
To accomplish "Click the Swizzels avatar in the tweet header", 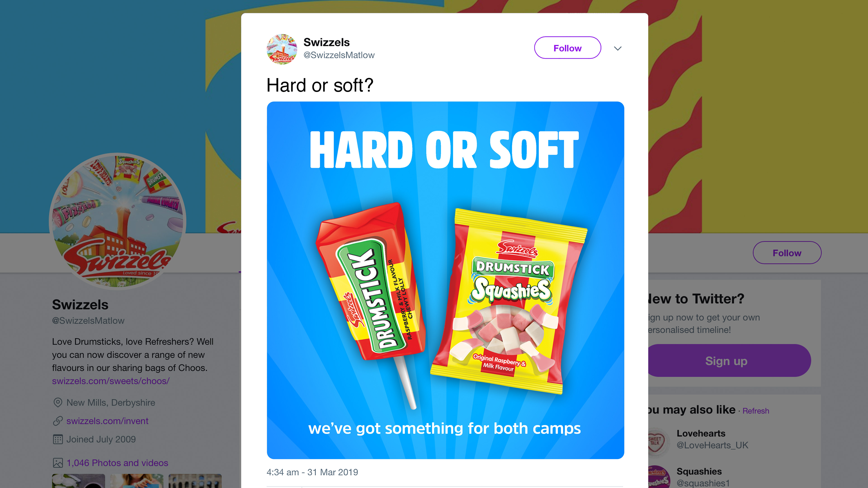I will tap(282, 49).
